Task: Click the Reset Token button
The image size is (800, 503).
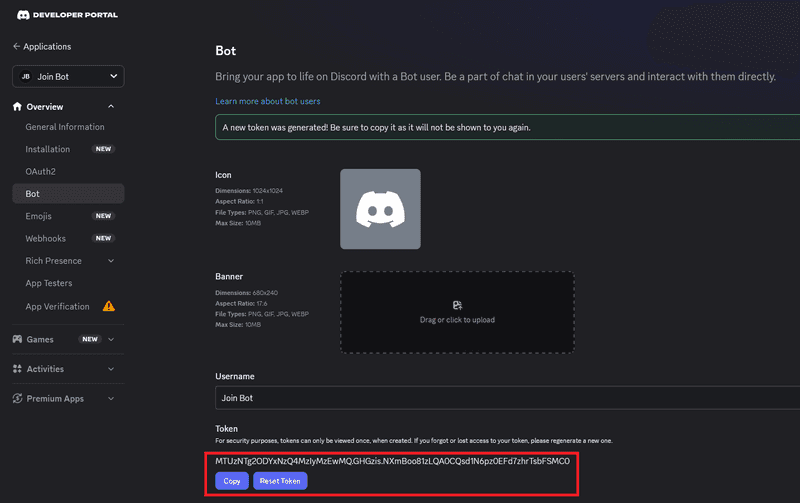Action: [280, 481]
